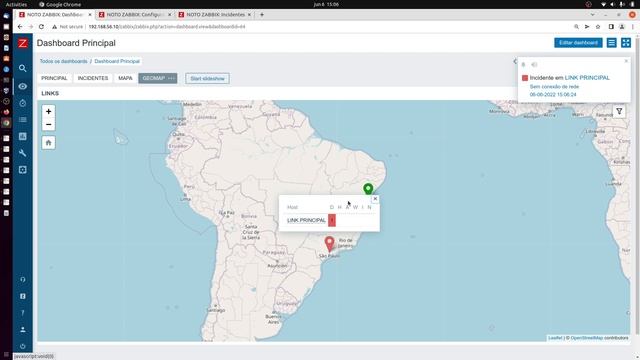Click the Zabbix logo in the sidebar
This screenshot has height=360, width=640.
pyautogui.click(x=23, y=43)
